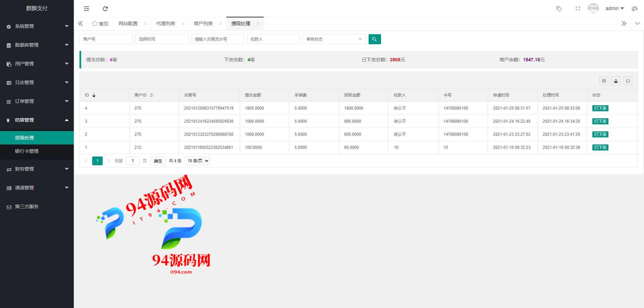Screen dimensions: 644x308
Task: Select page 1 in pagination
Action: 97,161
